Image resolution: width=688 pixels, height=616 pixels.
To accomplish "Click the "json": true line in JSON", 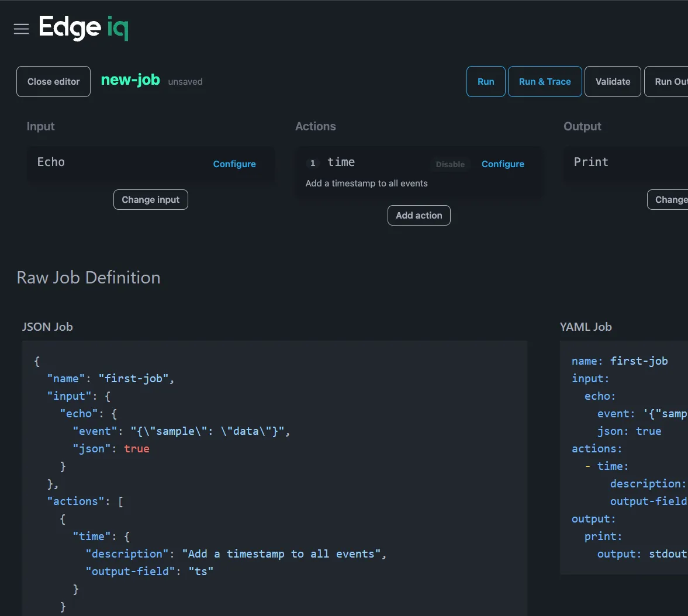I will point(111,449).
